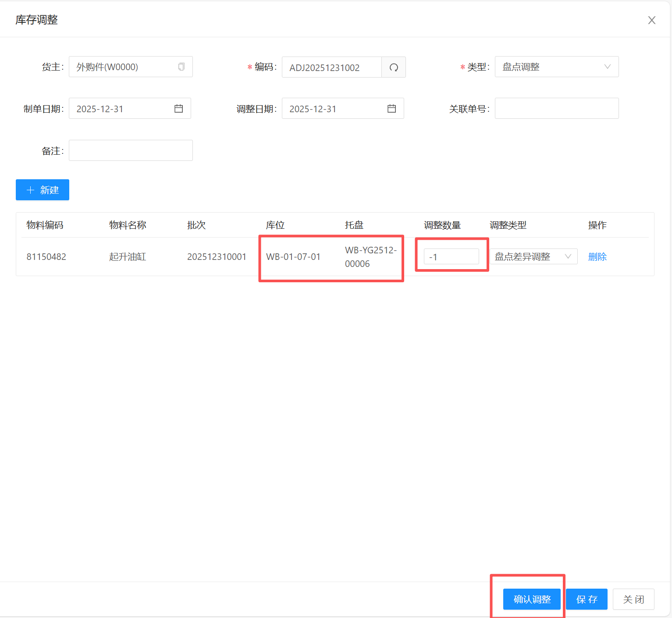
Task: Click into the 备注 text field
Action: [x=131, y=151]
